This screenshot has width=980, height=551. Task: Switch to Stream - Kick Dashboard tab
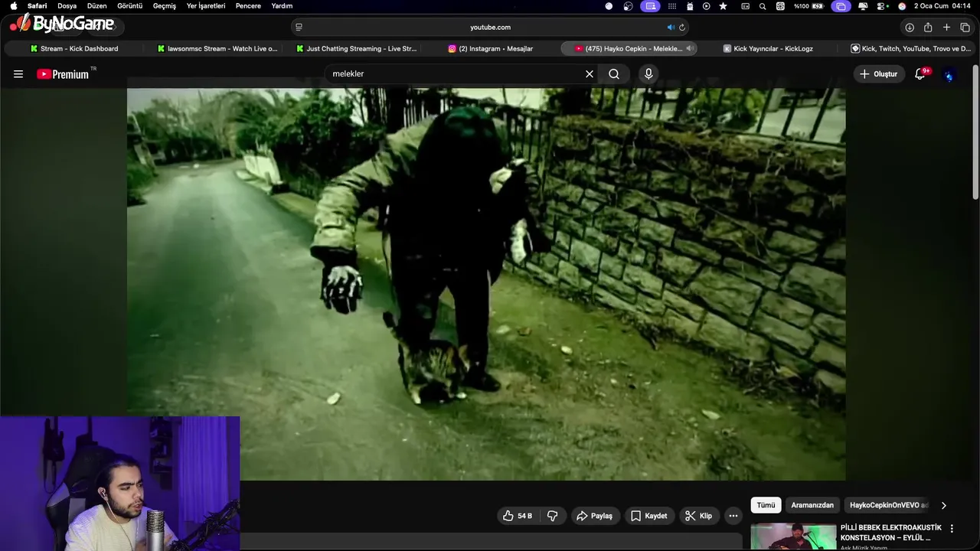tap(74, 48)
